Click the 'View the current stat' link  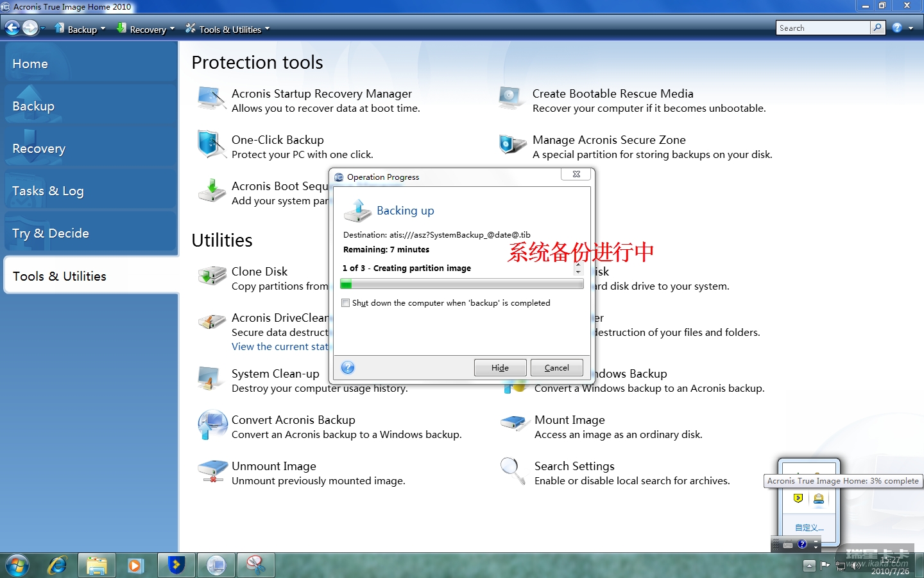click(280, 347)
